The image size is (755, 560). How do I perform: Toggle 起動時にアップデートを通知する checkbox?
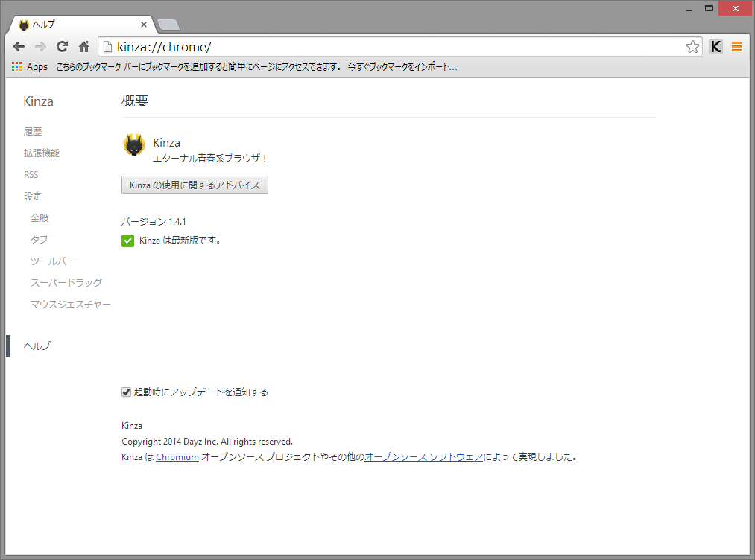coord(127,392)
